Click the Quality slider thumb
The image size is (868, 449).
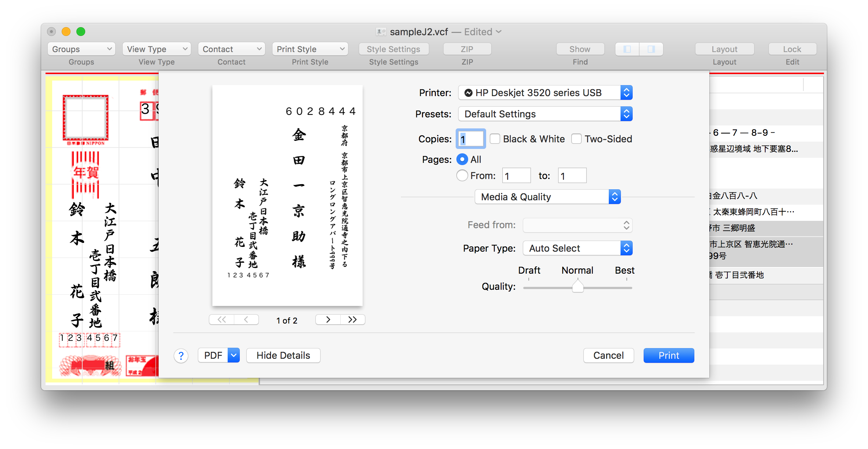[578, 286]
